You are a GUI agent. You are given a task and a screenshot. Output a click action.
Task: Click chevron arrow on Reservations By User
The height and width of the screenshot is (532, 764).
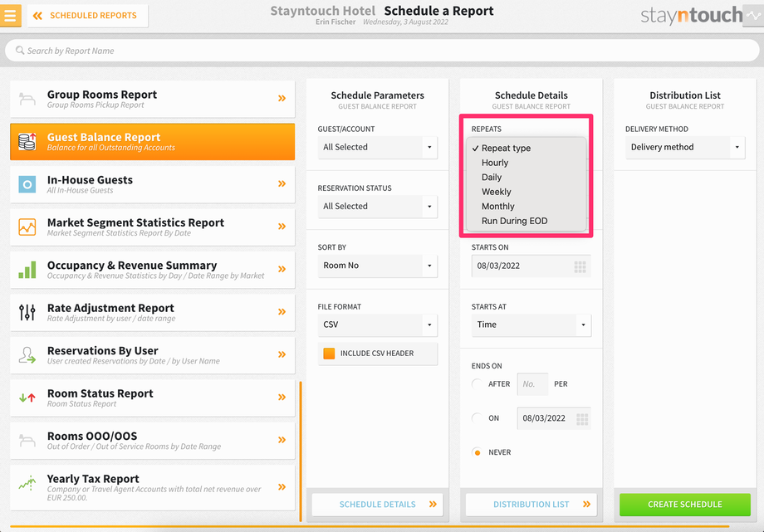click(x=282, y=354)
